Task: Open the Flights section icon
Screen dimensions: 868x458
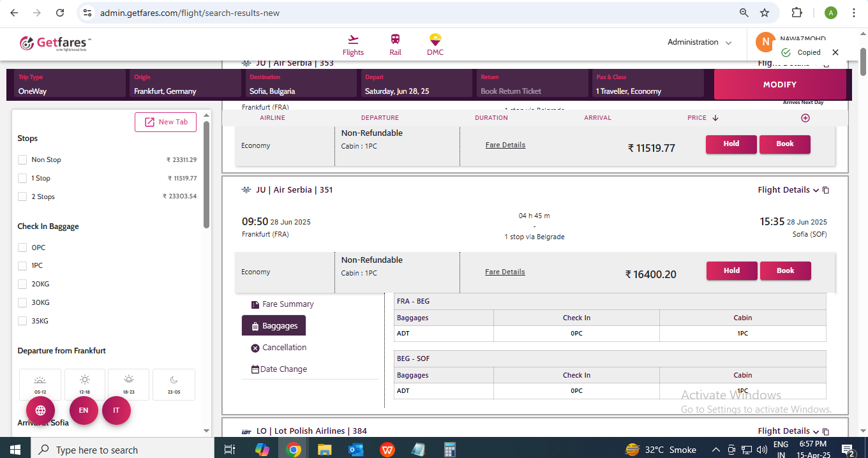Action: [x=353, y=40]
